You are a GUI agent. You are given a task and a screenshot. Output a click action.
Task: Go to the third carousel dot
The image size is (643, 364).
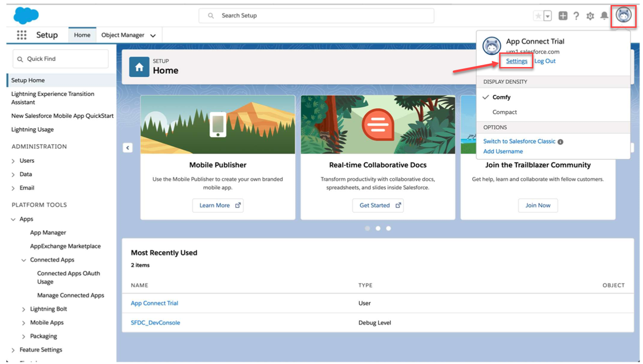pos(389,229)
